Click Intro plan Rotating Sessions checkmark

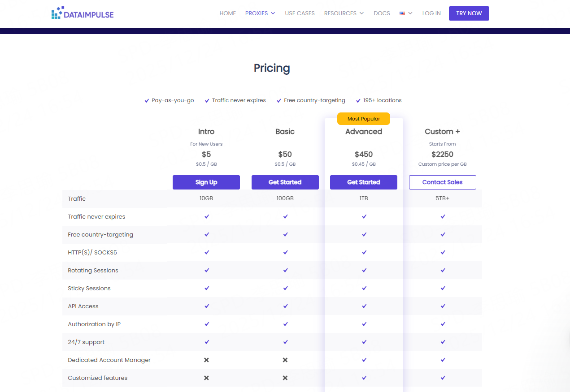click(x=206, y=270)
